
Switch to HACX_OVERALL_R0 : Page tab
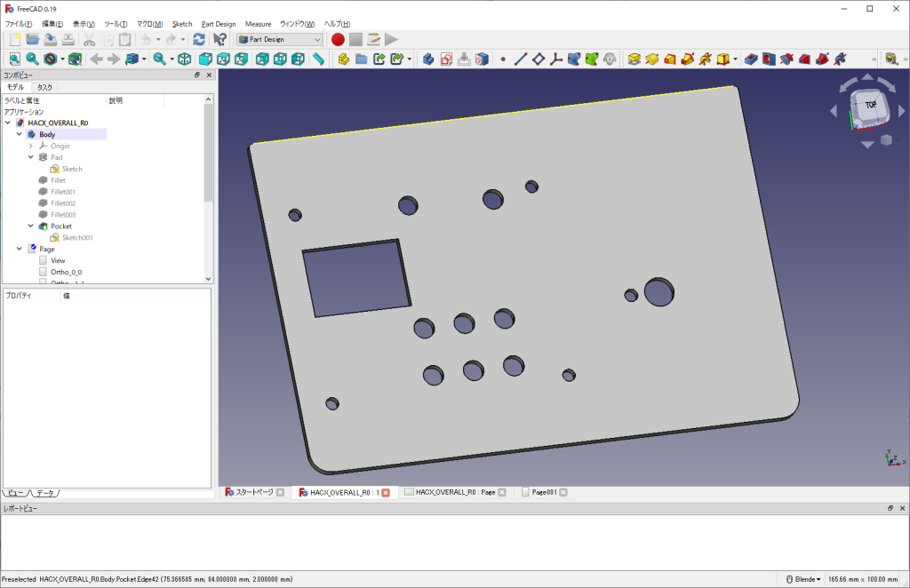coord(454,492)
